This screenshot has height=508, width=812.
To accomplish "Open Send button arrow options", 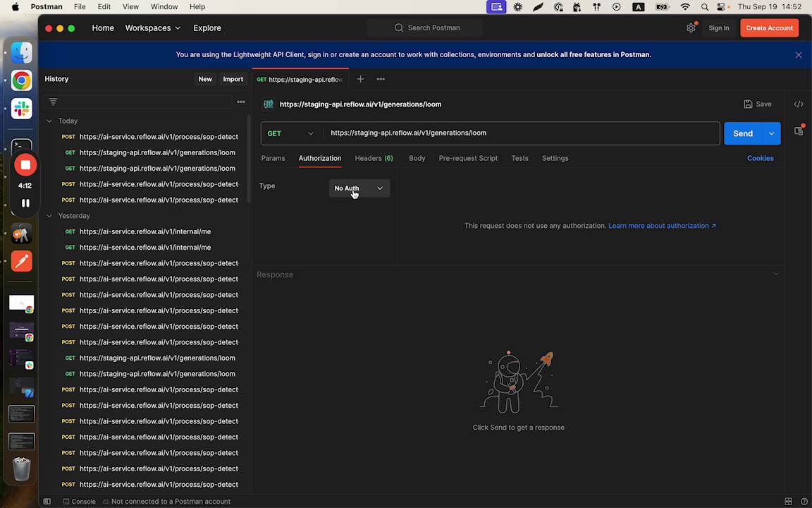I will coord(771,133).
